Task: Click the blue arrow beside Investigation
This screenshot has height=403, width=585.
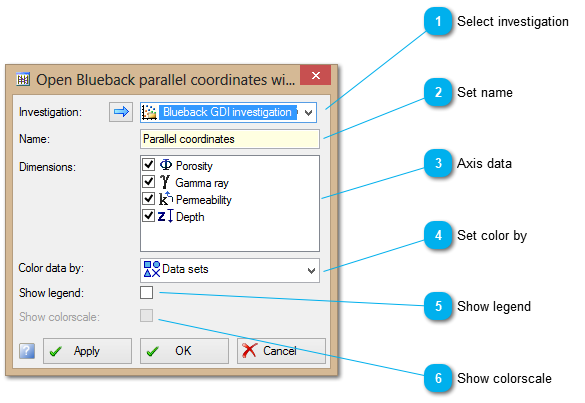Action: pos(121,112)
